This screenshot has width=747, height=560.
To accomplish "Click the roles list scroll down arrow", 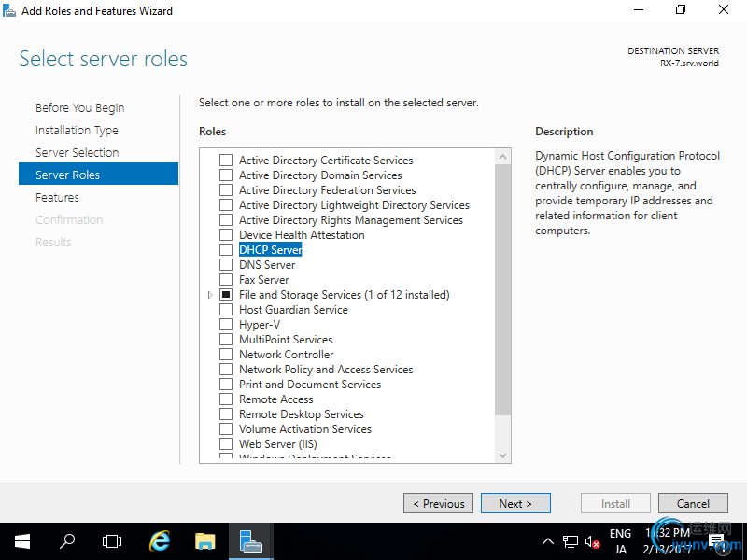I will click(502, 455).
